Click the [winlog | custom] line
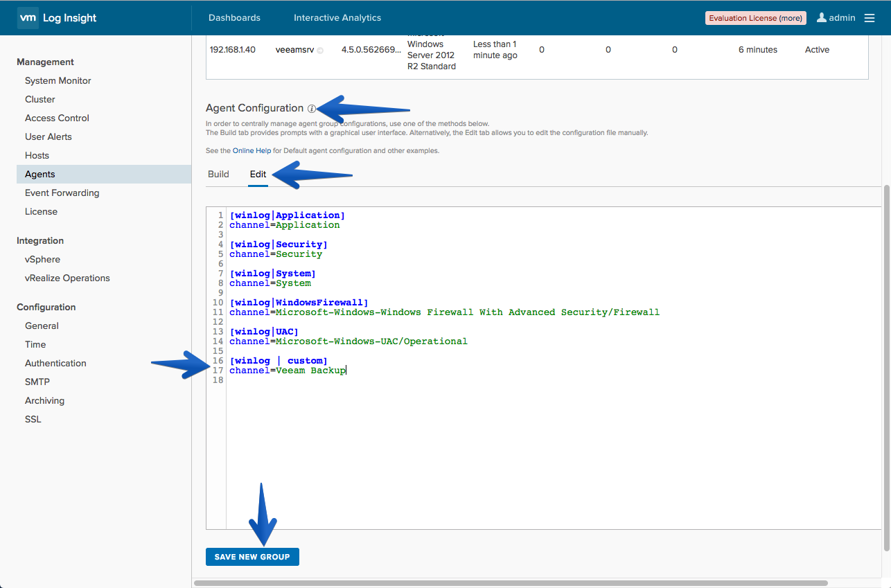 (279, 361)
